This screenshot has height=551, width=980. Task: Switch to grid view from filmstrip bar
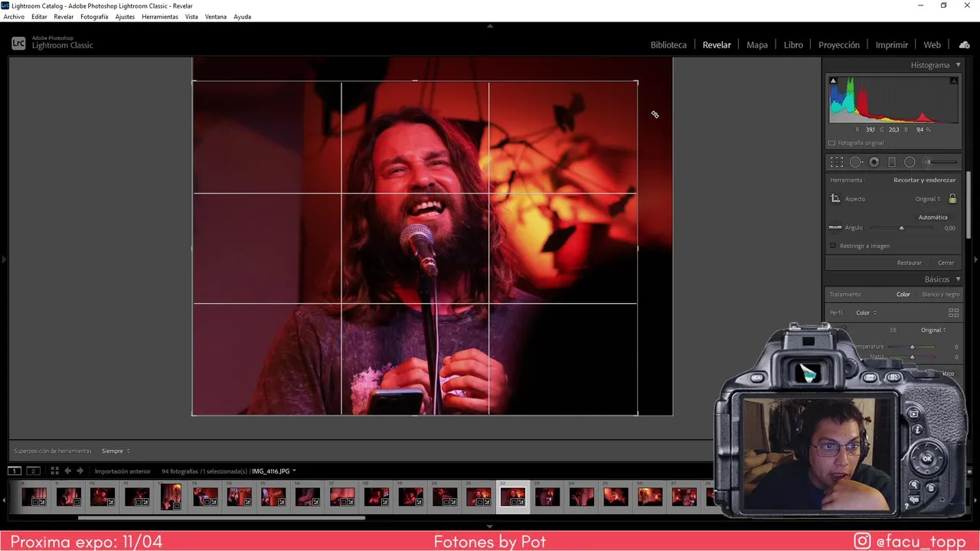pyautogui.click(x=54, y=471)
